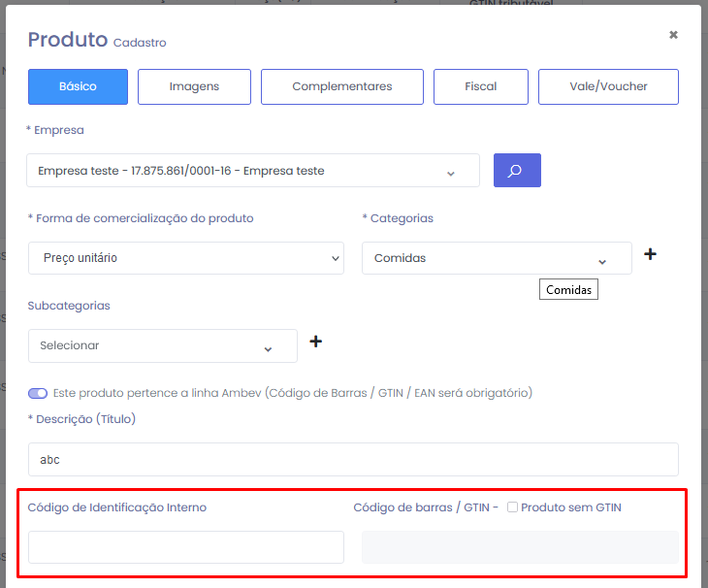
Task: Focus the Código de Identificação Interno field
Action: 186,547
